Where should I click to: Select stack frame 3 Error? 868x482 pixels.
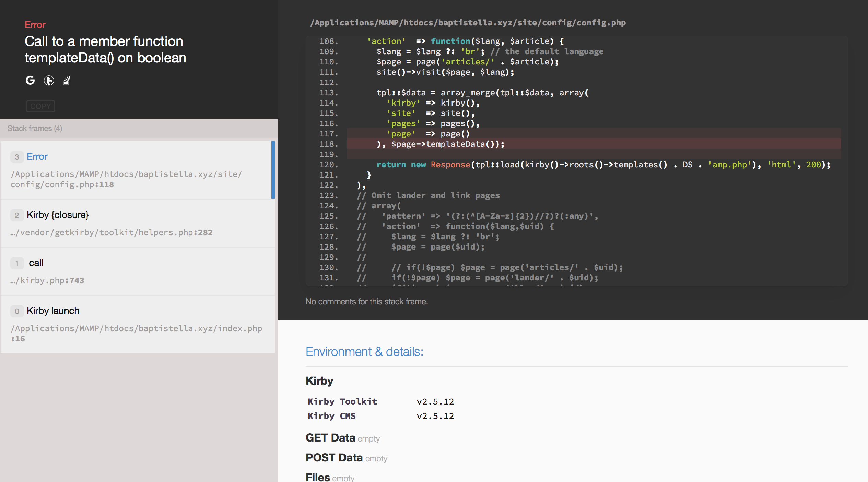pyautogui.click(x=137, y=170)
